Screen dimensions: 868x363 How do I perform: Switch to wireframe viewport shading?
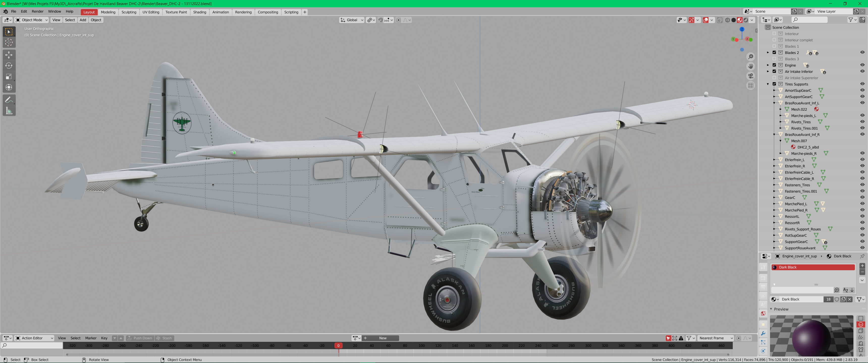[x=727, y=20]
